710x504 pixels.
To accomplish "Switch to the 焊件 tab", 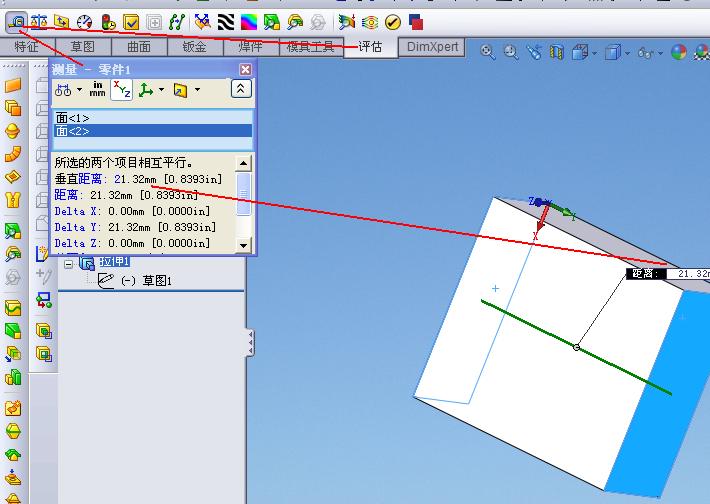I will (x=250, y=47).
